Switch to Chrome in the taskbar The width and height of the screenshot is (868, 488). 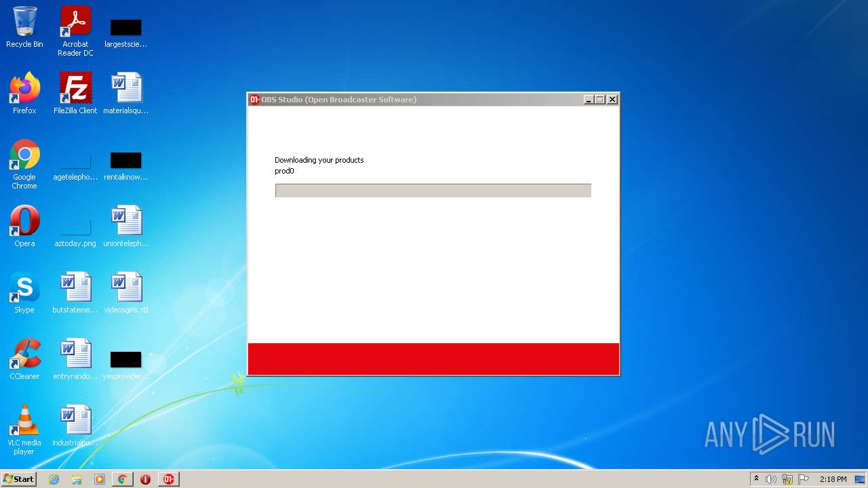click(x=123, y=479)
